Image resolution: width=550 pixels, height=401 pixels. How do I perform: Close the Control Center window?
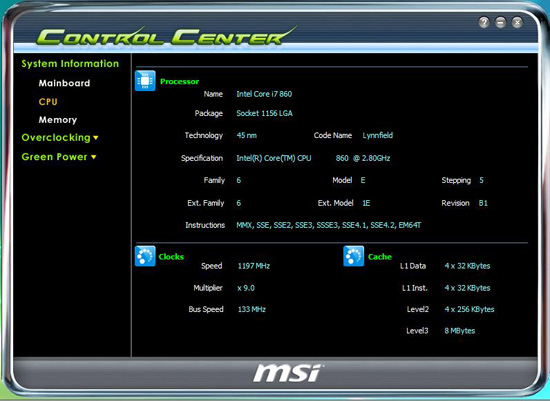point(517,22)
